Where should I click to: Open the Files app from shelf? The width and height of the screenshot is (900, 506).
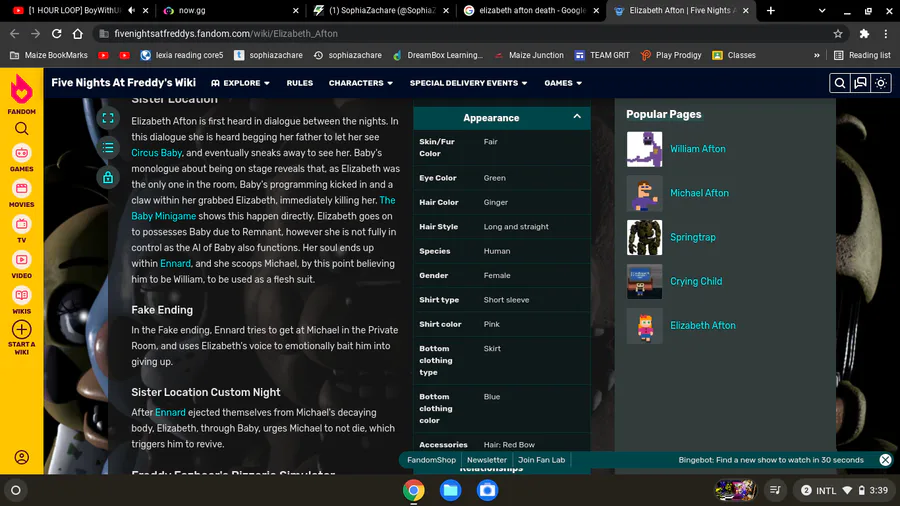[x=451, y=490]
